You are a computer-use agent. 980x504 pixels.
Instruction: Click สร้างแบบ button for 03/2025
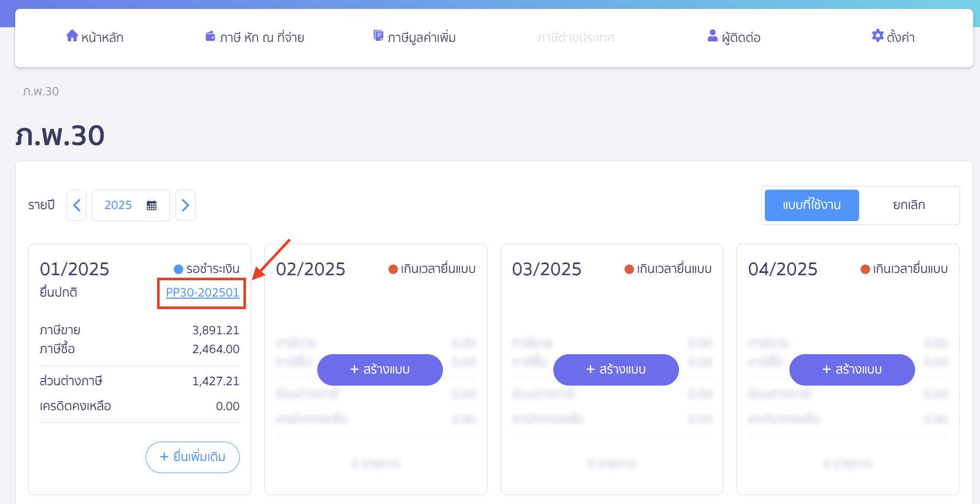[616, 370]
